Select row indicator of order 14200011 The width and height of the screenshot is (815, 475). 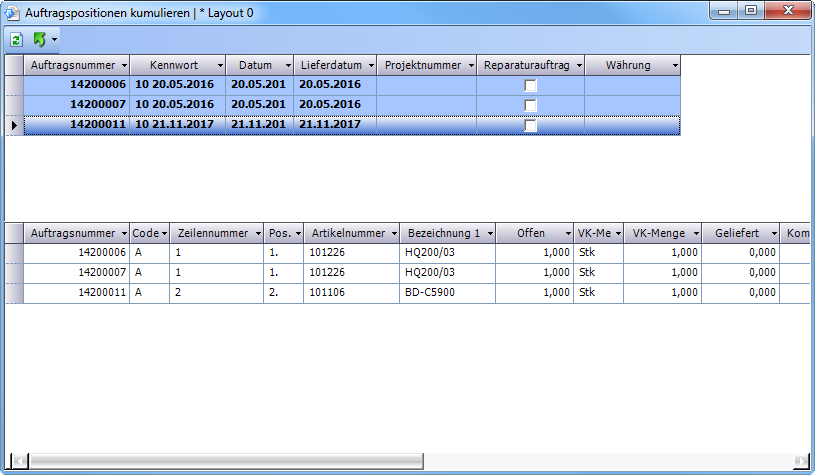tap(14, 125)
